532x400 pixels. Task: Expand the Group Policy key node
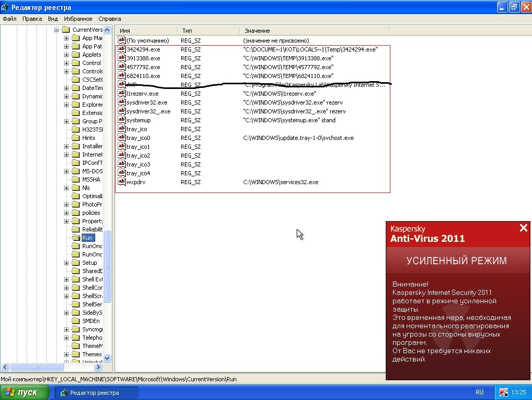(x=66, y=121)
